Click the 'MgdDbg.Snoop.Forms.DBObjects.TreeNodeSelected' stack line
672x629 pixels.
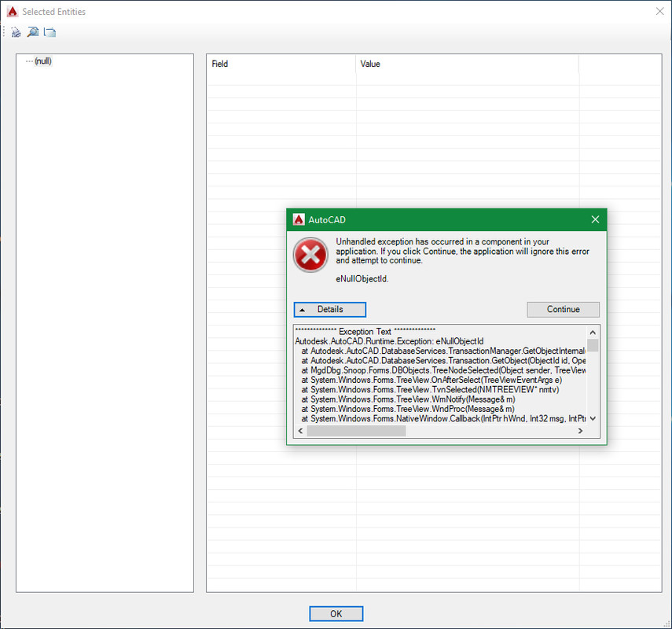[443, 370]
